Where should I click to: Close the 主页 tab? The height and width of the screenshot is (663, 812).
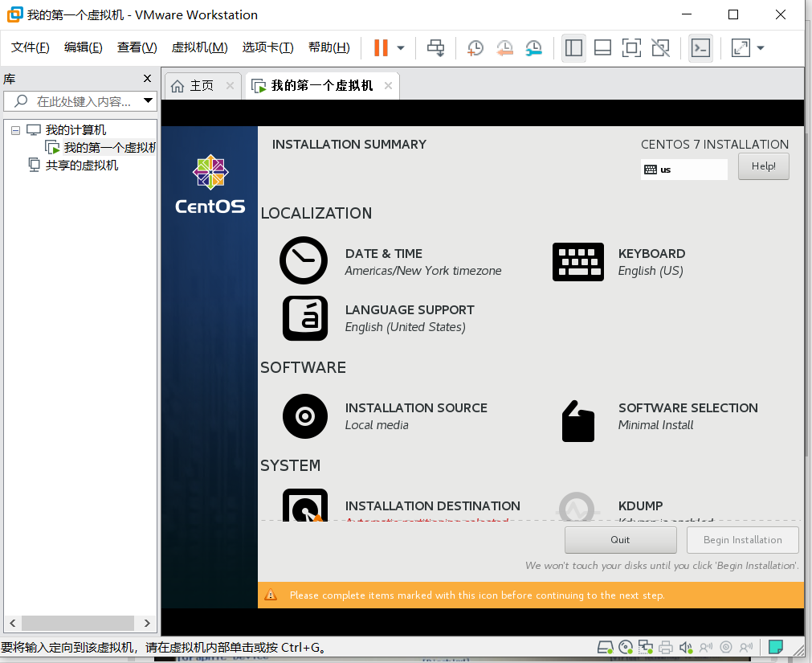point(230,85)
